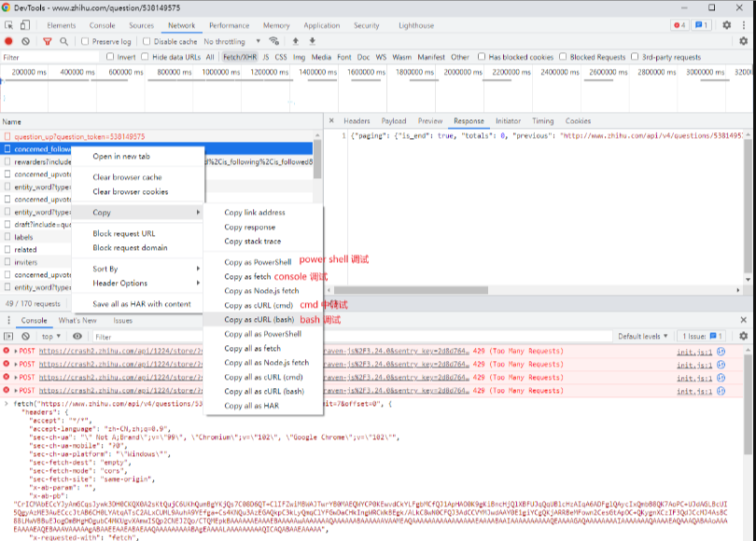Viewport: 756px width, 541px height.
Task: Show All request types
Action: (x=210, y=57)
